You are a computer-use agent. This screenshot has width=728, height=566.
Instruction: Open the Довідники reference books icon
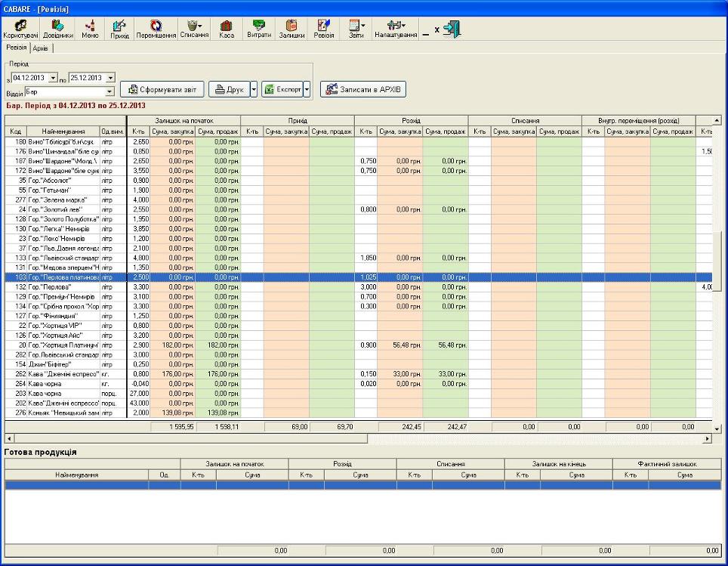click(58, 29)
